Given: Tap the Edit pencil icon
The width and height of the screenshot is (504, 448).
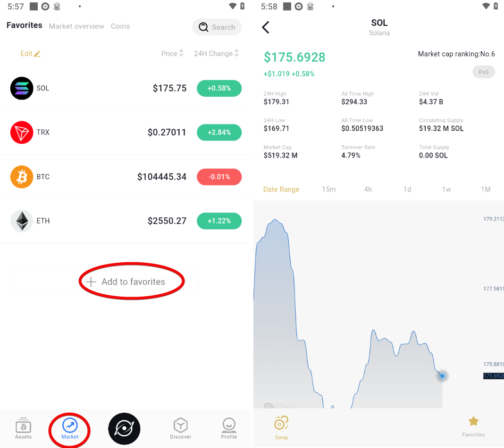Looking at the screenshot, I should (37, 54).
